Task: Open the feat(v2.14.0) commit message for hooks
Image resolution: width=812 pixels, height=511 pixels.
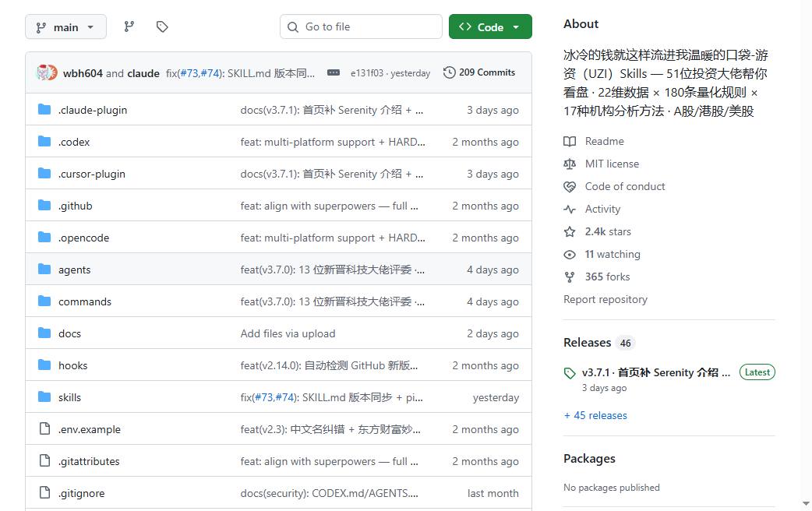Action: coord(329,365)
